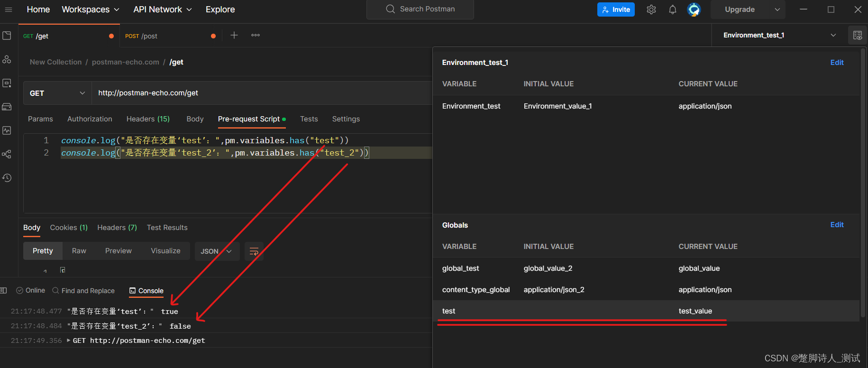Open Flows sidebar icon
The height and width of the screenshot is (368, 868).
(x=7, y=154)
